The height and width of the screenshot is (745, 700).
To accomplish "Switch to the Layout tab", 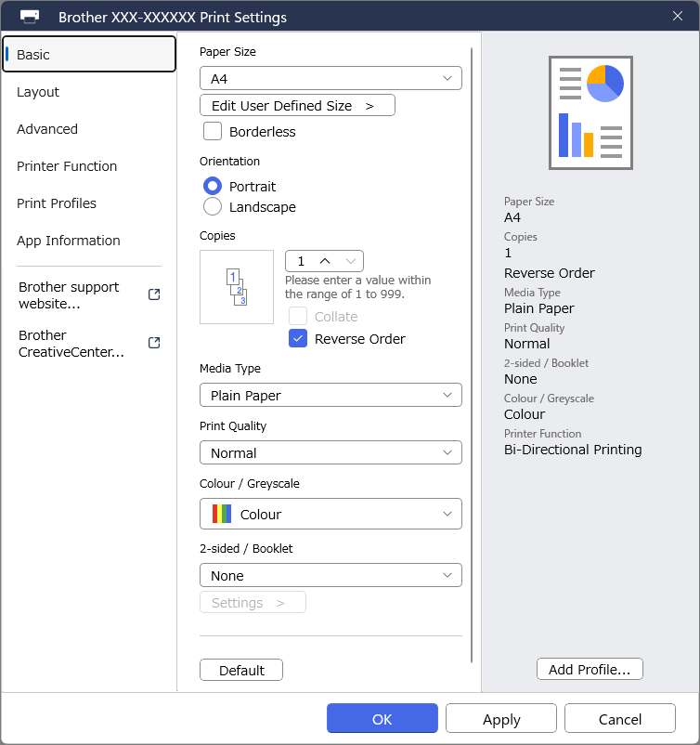I will click(x=38, y=92).
